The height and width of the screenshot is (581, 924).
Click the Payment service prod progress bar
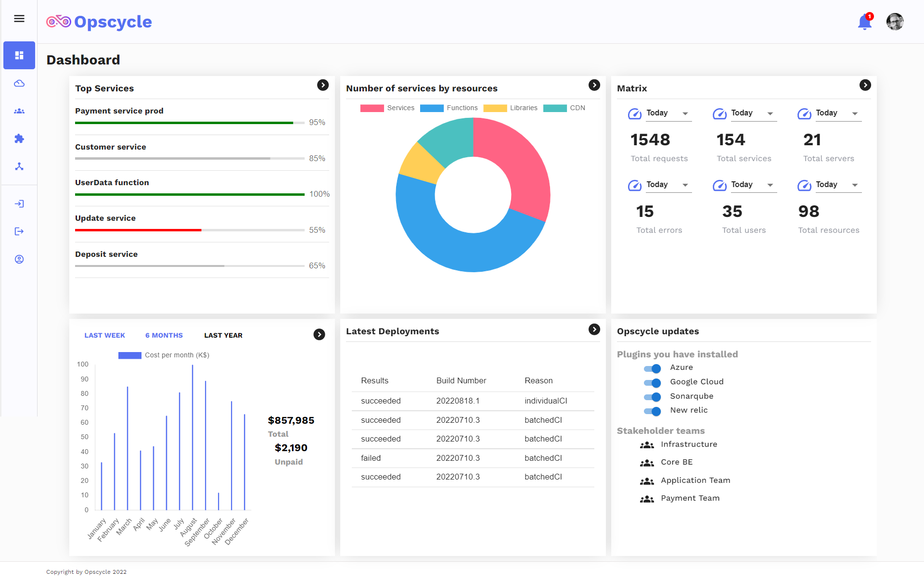point(190,123)
